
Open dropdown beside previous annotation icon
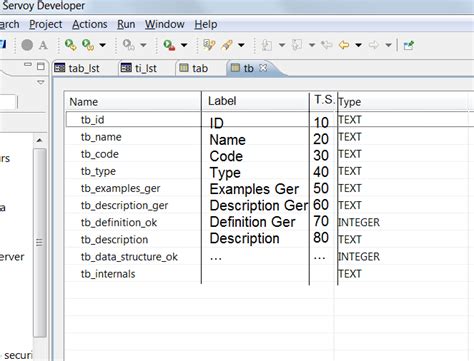312,45
